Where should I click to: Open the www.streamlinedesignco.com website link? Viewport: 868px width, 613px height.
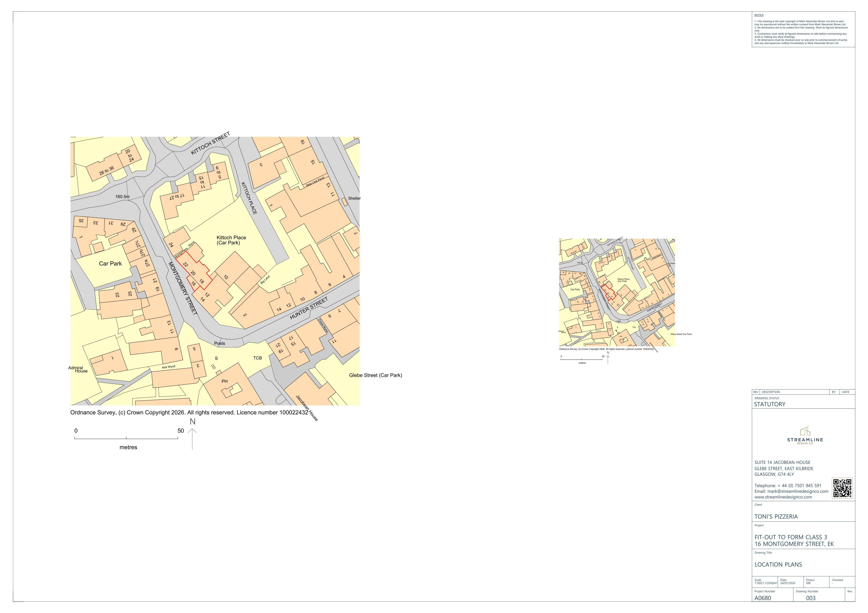(783, 497)
